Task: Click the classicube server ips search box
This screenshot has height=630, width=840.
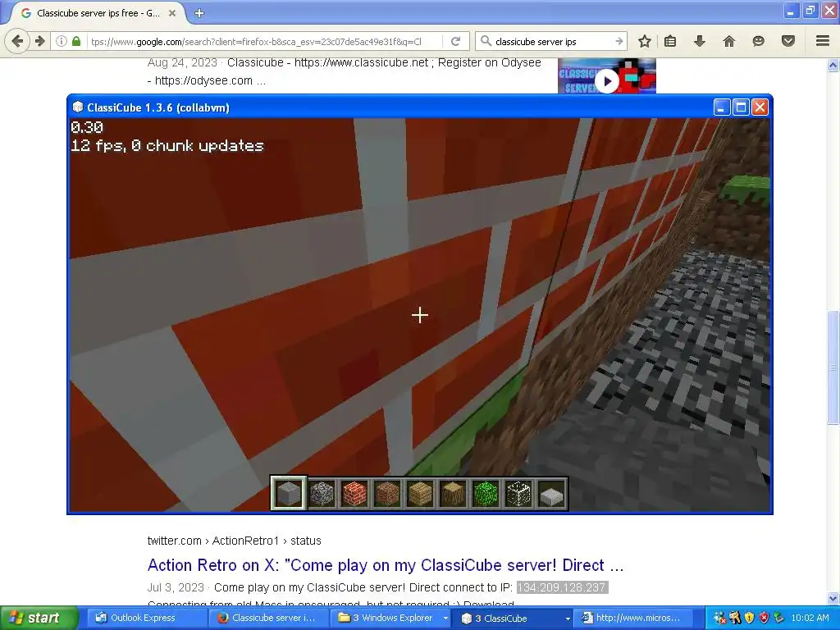Action: coord(551,41)
